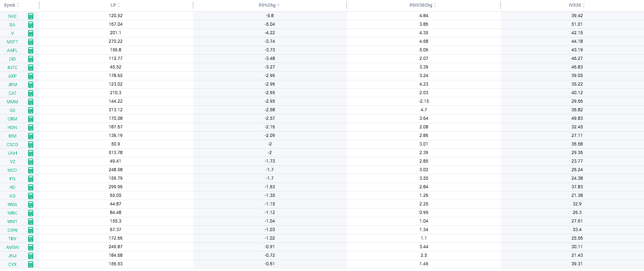Open the calculator icon for BA

[31, 25]
